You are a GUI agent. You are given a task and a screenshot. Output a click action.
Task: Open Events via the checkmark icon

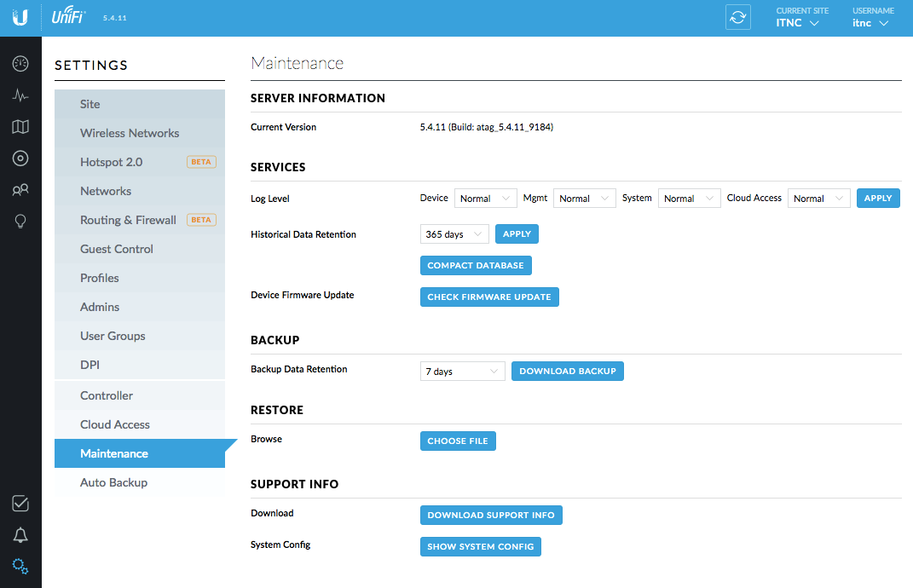click(x=20, y=504)
